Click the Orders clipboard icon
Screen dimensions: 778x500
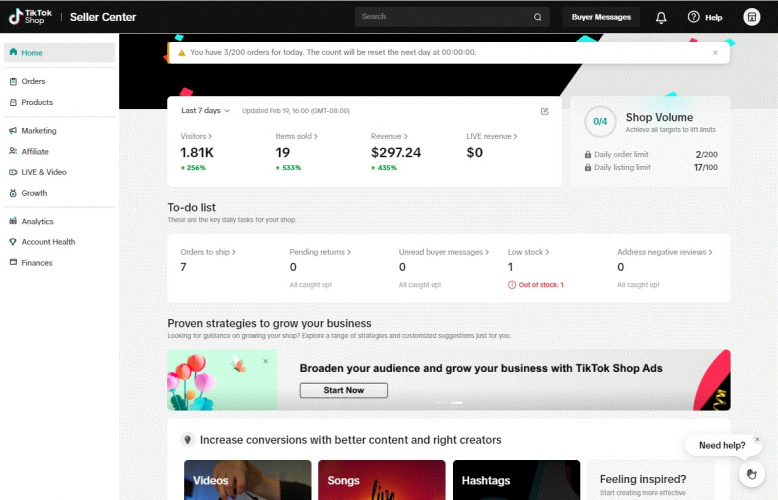(x=13, y=81)
